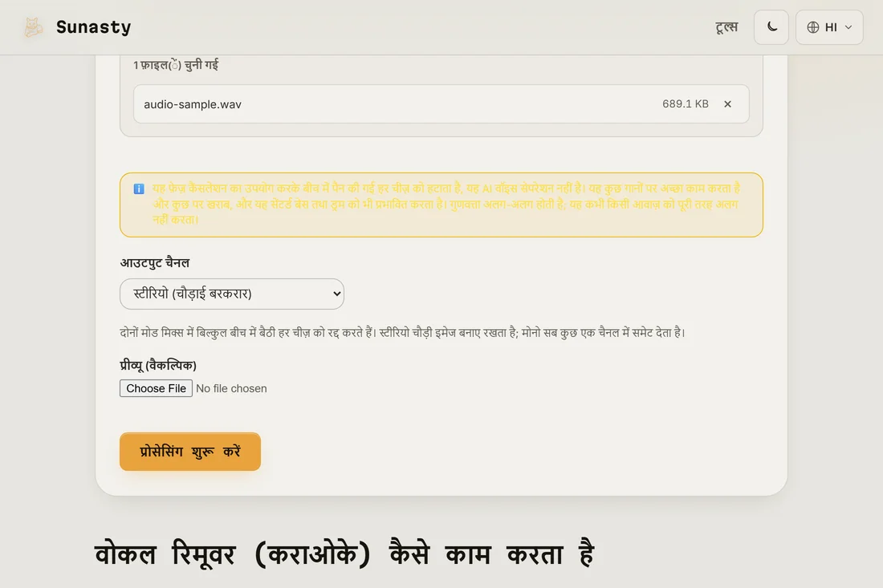Click the आउटपुट चैनल label

155,263
